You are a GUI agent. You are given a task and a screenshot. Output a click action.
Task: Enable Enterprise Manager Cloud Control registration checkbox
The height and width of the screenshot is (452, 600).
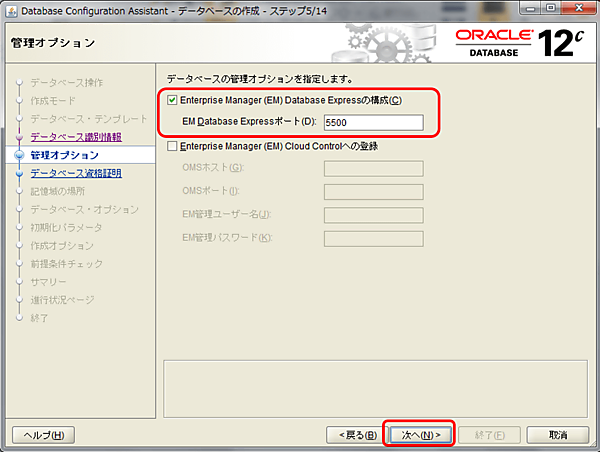pyautogui.click(x=172, y=146)
